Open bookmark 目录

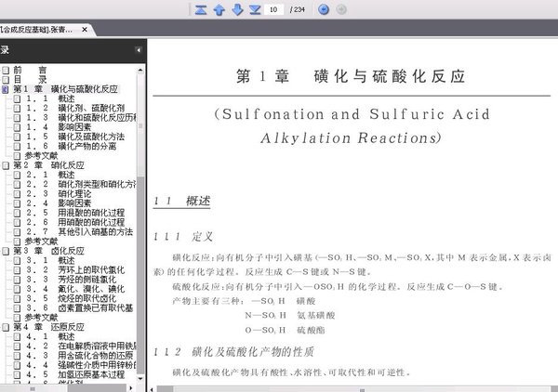tap(30, 80)
